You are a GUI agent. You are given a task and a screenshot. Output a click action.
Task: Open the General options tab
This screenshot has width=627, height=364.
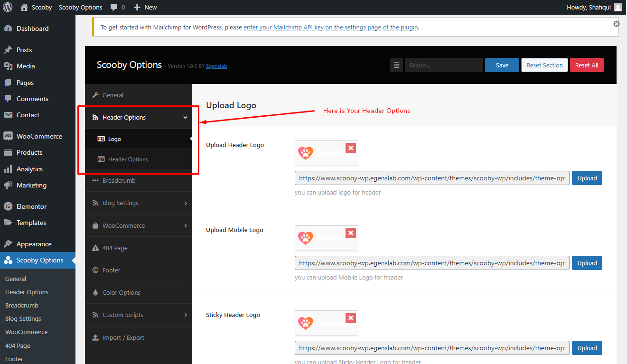click(138, 95)
